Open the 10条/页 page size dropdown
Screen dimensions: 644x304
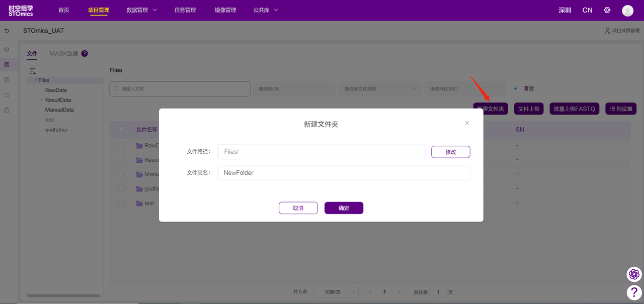click(336, 292)
